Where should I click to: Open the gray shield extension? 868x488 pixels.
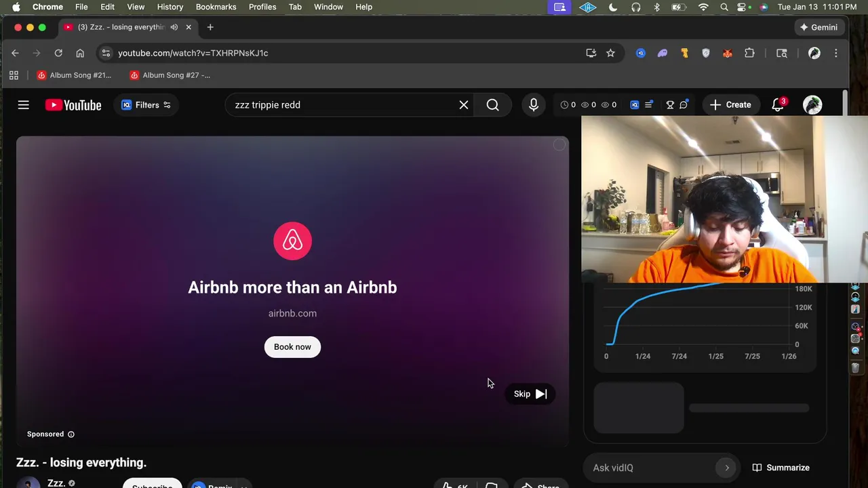pyautogui.click(x=706, y=53)
